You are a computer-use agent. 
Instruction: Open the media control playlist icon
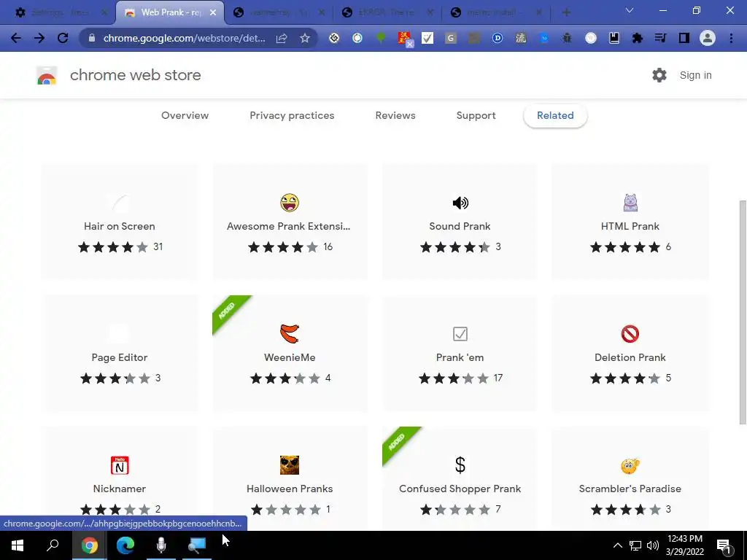click(x=660, y=38)
